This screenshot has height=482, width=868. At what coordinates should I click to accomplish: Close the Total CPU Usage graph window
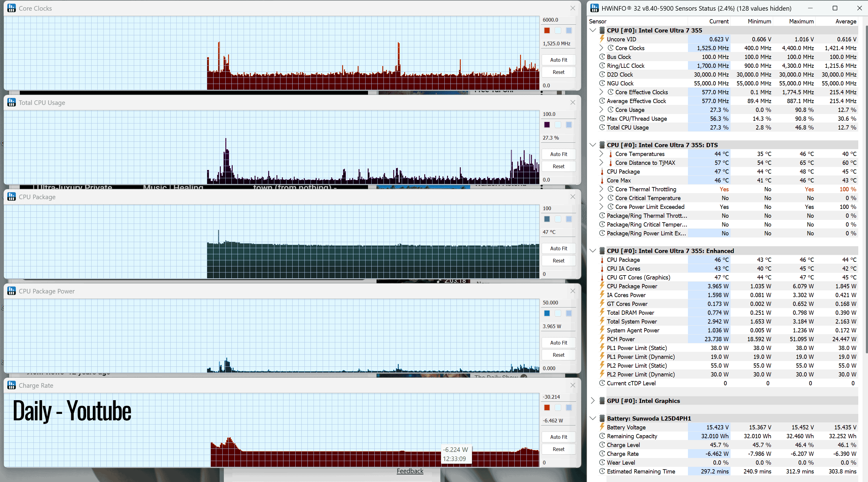coord(572,102)
